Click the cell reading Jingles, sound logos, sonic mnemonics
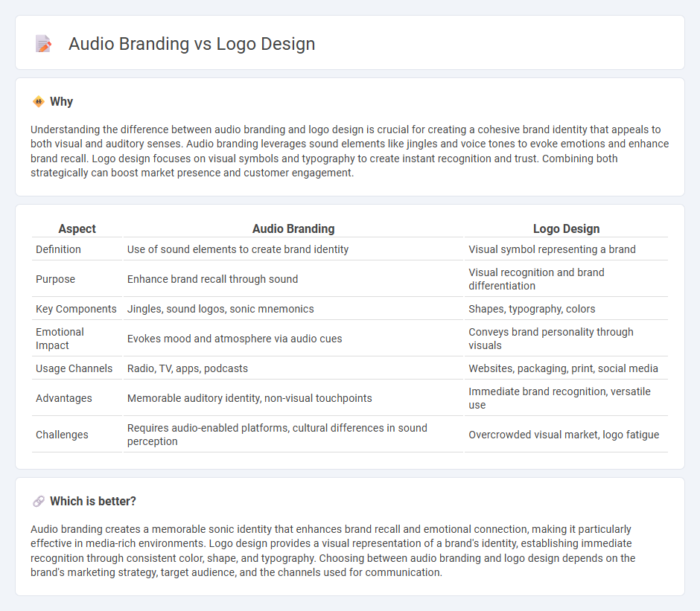700x611 pixels. pyautogui.click(x=220, y=308)
